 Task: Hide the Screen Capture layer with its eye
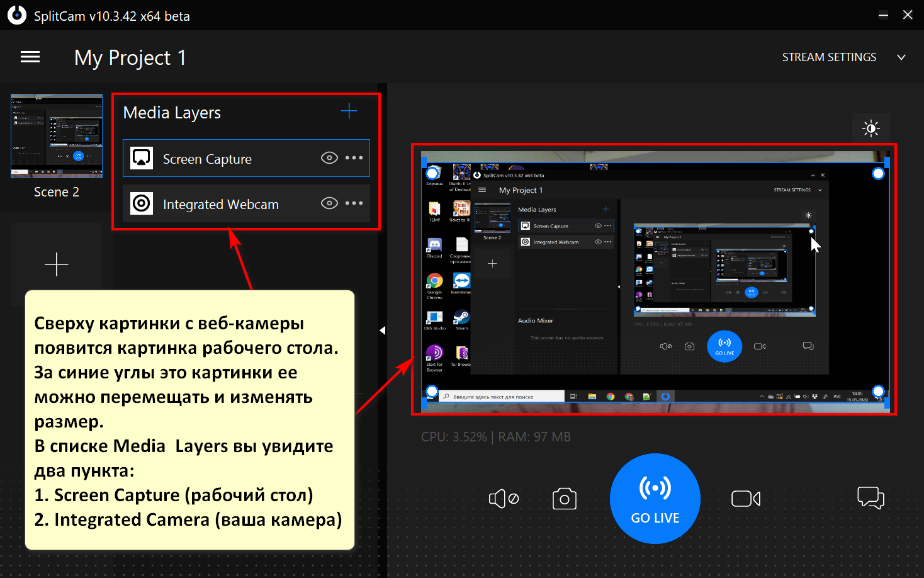(x=329, y=158)
